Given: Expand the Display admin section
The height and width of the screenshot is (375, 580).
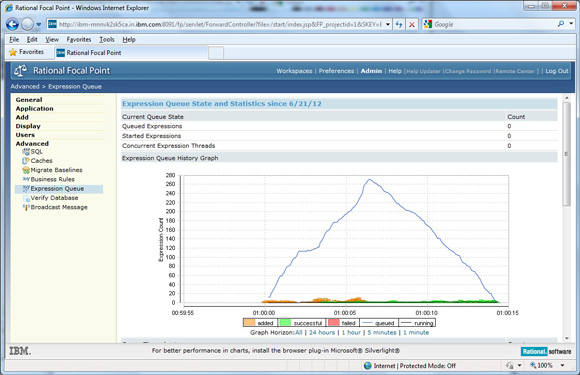Looking at the screenshot, I should coord(28,126).
